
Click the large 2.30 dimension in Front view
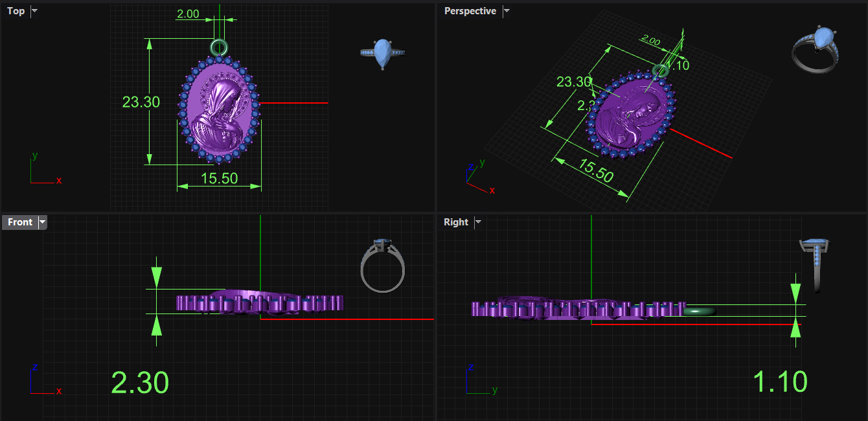pos(140,383)
